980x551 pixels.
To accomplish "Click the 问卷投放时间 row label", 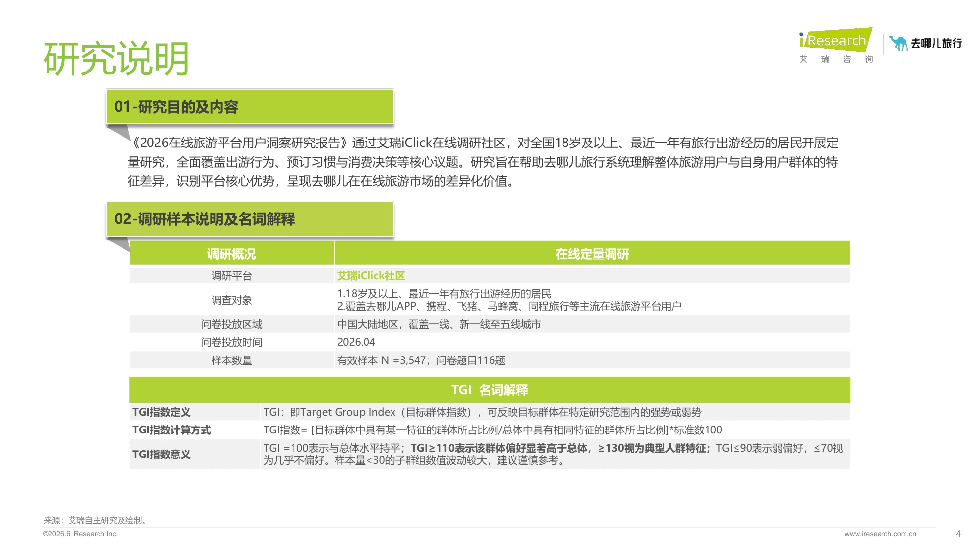I will [232, 342].
